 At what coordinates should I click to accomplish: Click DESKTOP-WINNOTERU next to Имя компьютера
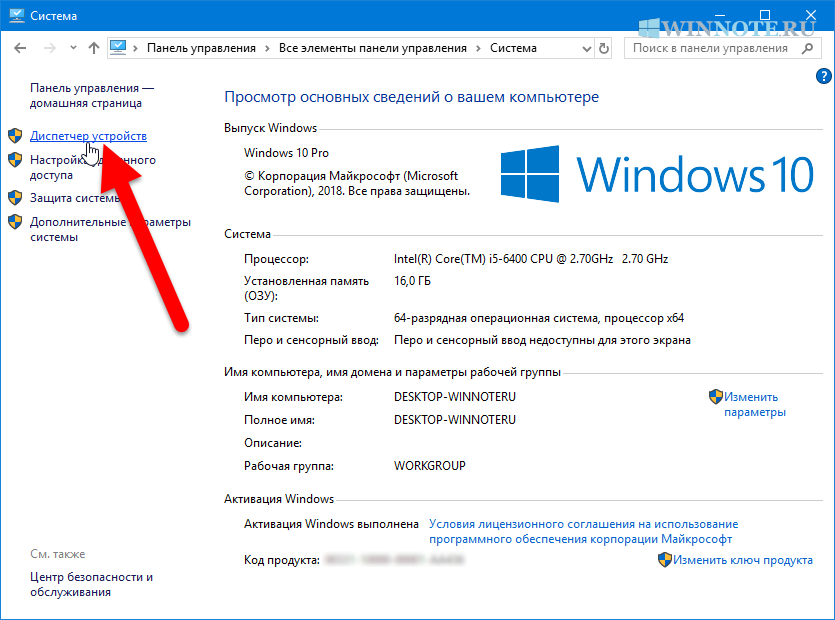tap(455, 397)
